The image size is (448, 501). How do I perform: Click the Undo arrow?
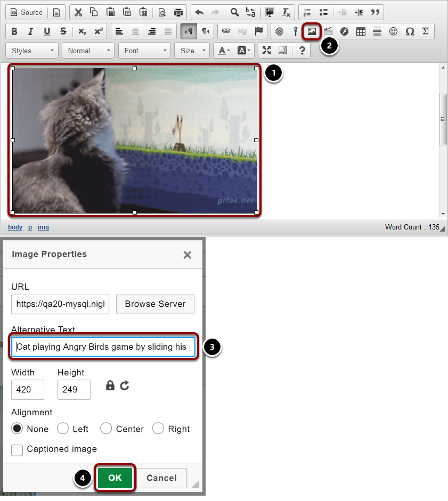pos(199,12)
